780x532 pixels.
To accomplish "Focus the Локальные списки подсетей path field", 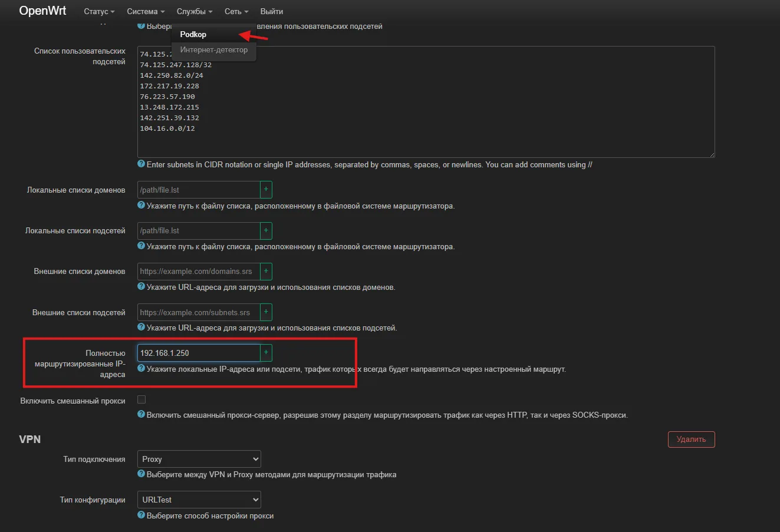I will coord(199,230).
